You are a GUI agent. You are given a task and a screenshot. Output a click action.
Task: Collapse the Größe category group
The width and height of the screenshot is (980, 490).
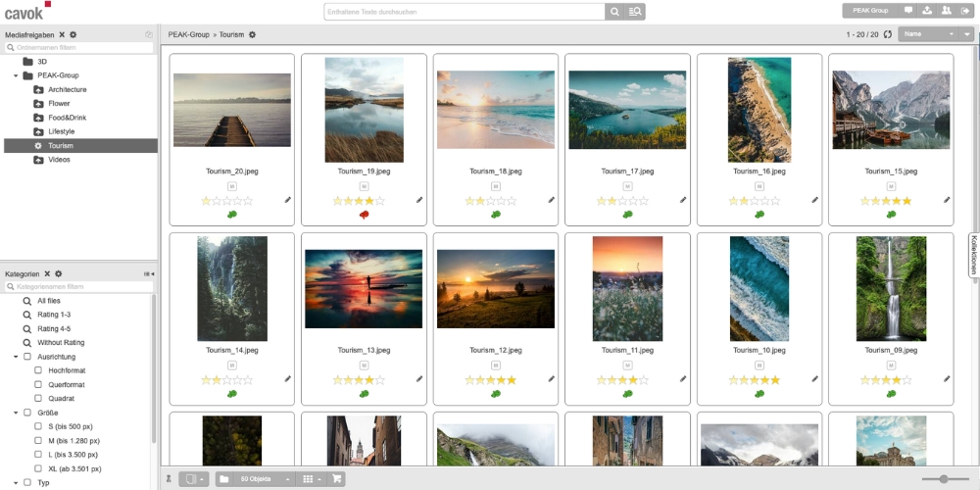[x=16, y=413]
